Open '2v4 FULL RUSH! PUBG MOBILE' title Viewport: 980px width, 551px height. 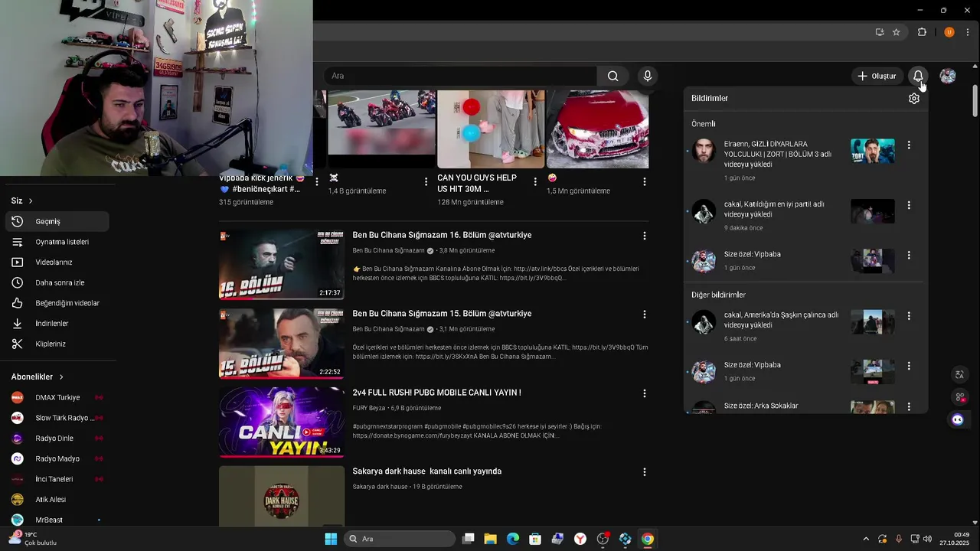[x=436, y=393]
